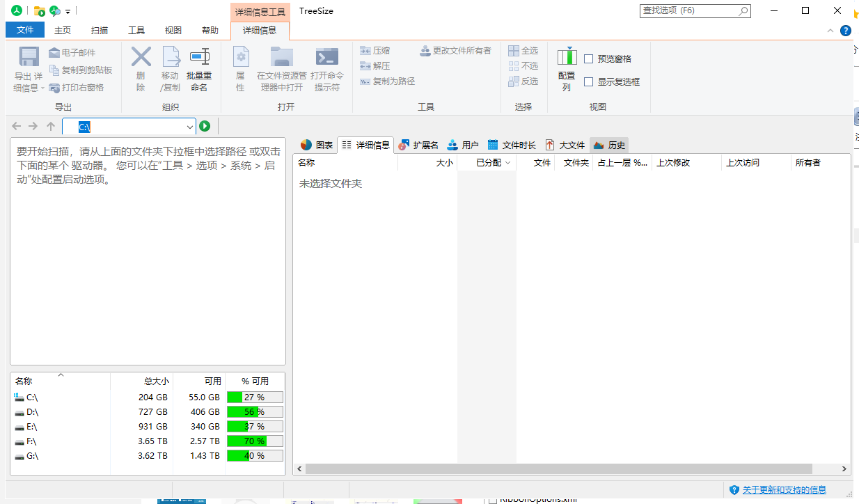Click the Name (名称) column header in details
Screen dimensions: 859x504
click(x=346, y=162)
